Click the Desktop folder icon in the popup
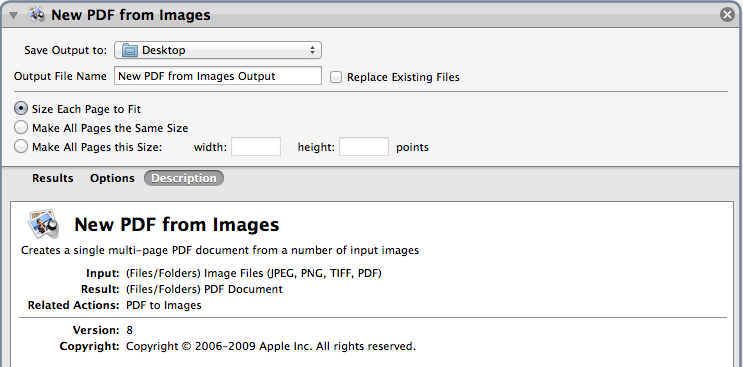 (129, 50)
